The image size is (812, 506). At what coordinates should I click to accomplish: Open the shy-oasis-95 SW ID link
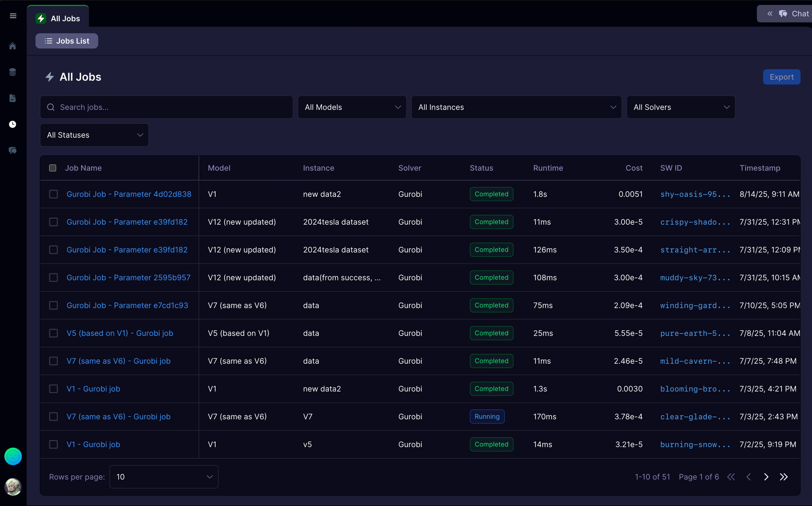point(695,194)
